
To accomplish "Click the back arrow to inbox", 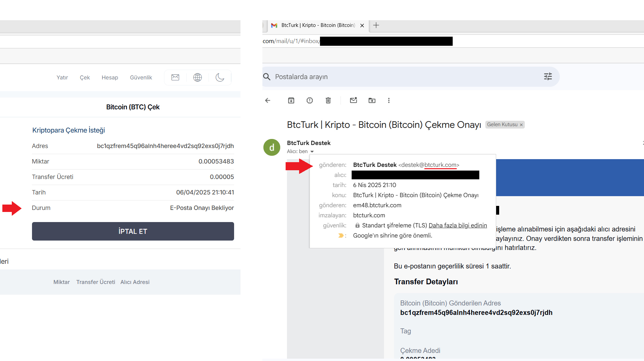I will pyautogui.click(x=268, y=101).
